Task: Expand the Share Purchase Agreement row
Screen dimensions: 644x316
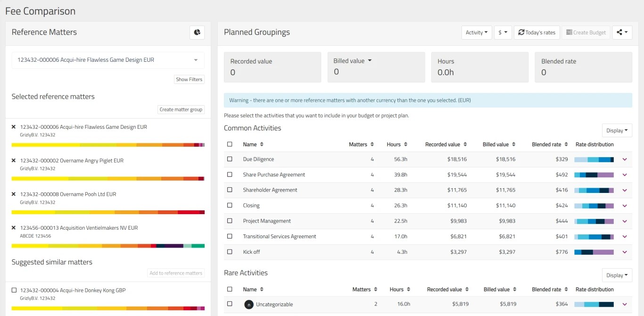Action: 625,175
